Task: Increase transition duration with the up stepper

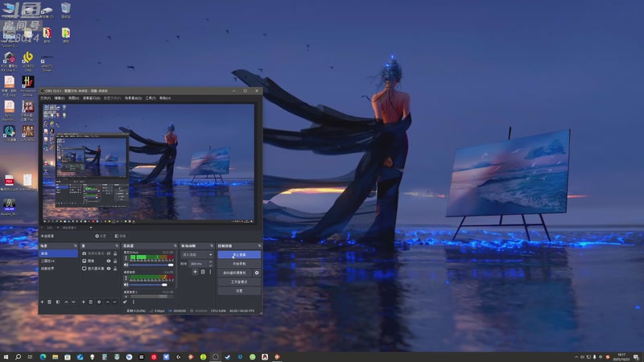Action: pyautogui.click(x=211, y=262)
